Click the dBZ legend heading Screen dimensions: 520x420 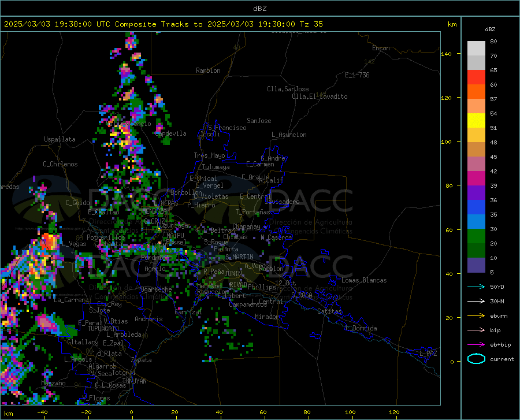coord(490,29)
